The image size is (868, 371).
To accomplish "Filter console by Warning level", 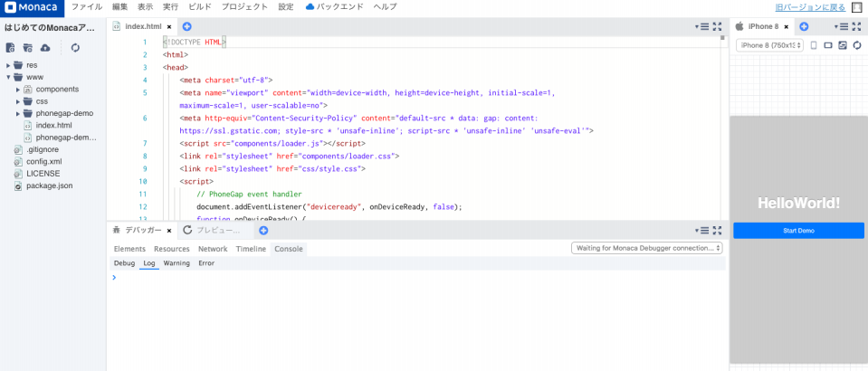I will click(176, 263).
